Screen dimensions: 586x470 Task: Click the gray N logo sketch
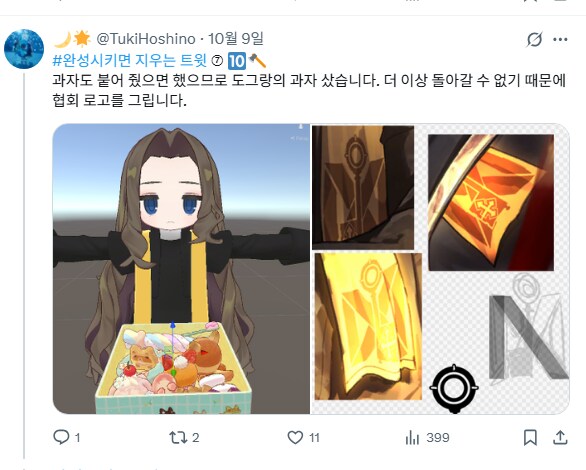[529, 336]
